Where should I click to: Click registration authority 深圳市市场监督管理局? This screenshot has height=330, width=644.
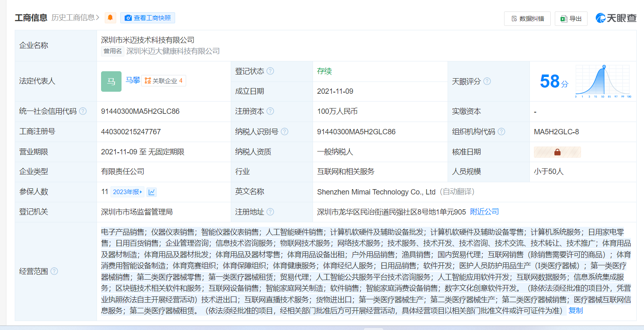137,212
